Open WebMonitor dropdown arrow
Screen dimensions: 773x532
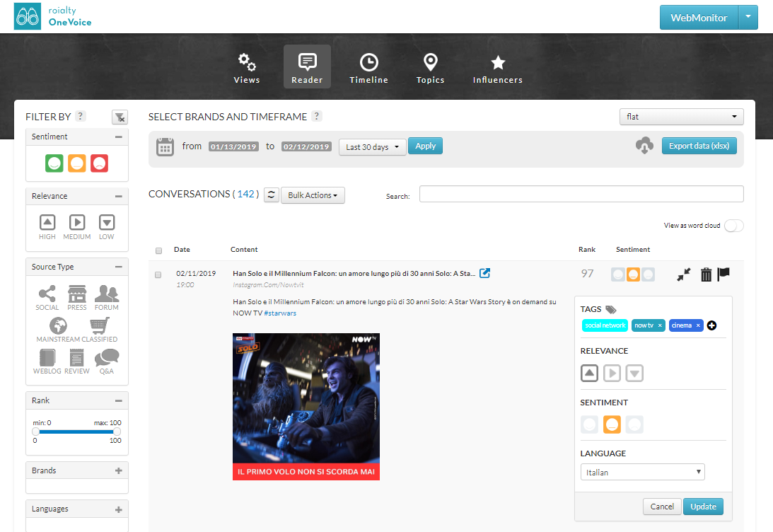(748, 17)
